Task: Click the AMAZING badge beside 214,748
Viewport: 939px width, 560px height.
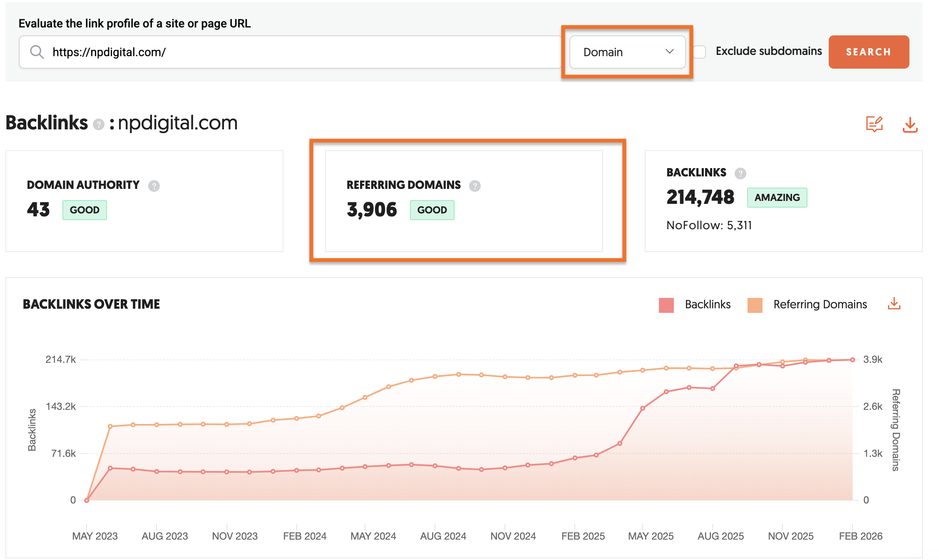Action: 777,198
